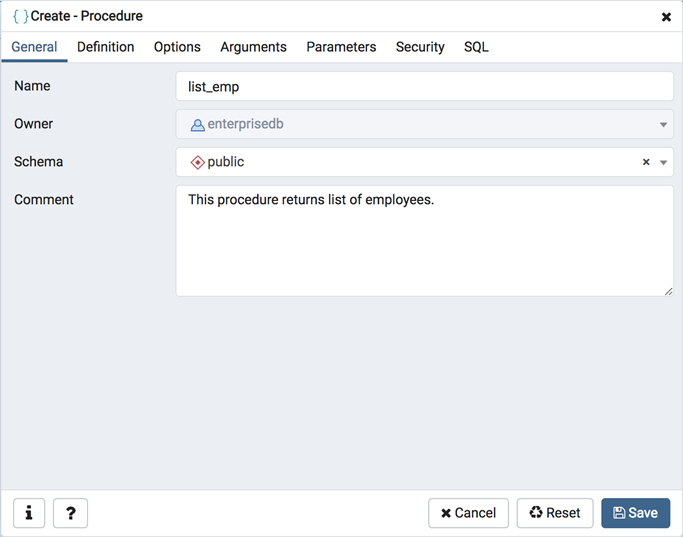Go to the Arguments tab
The image size is (683, 537).
253,47
